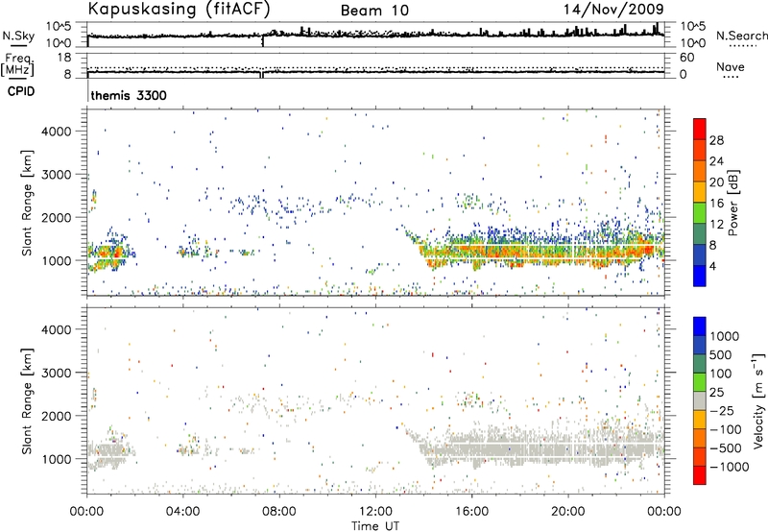Click the 'Beam 10' label
This screenshot has width=768, height=532.
(x=374, y=11)
